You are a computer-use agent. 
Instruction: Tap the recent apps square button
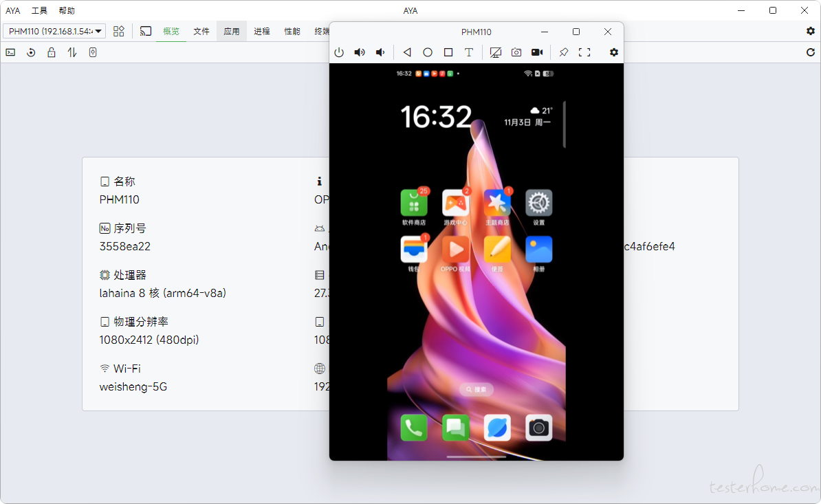[x=448, y=52]
